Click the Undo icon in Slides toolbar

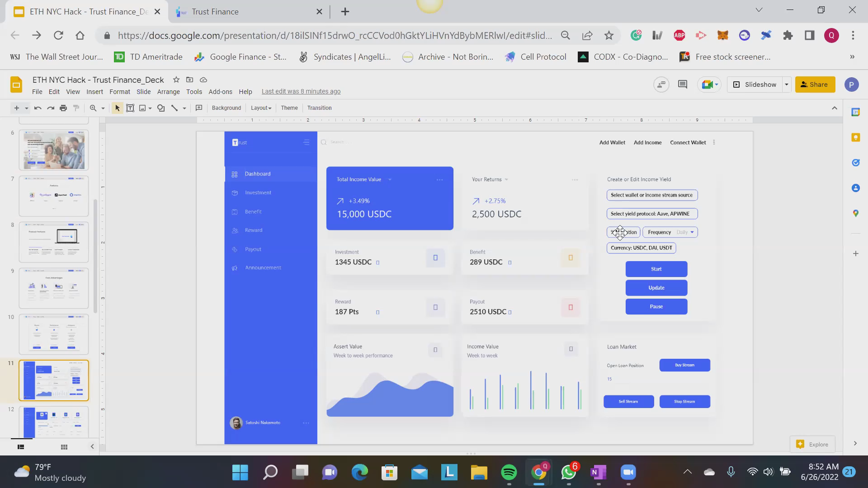tap(38, 108)
